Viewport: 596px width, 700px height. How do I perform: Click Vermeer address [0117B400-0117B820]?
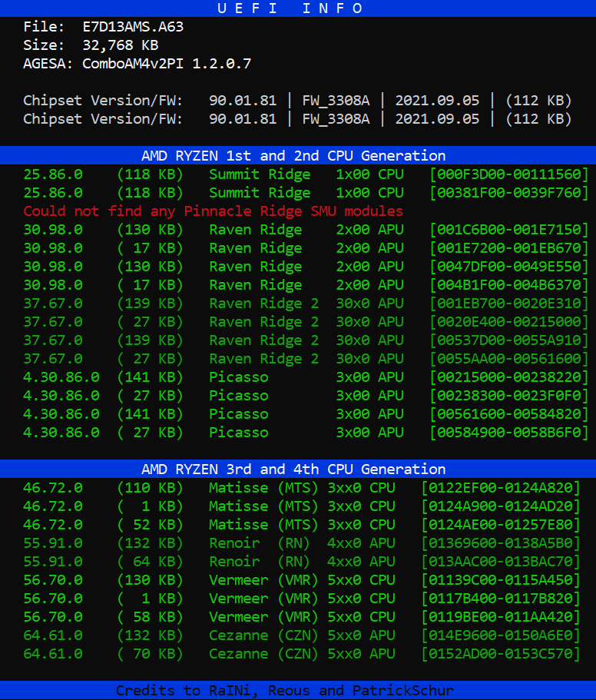click(501, 599)
